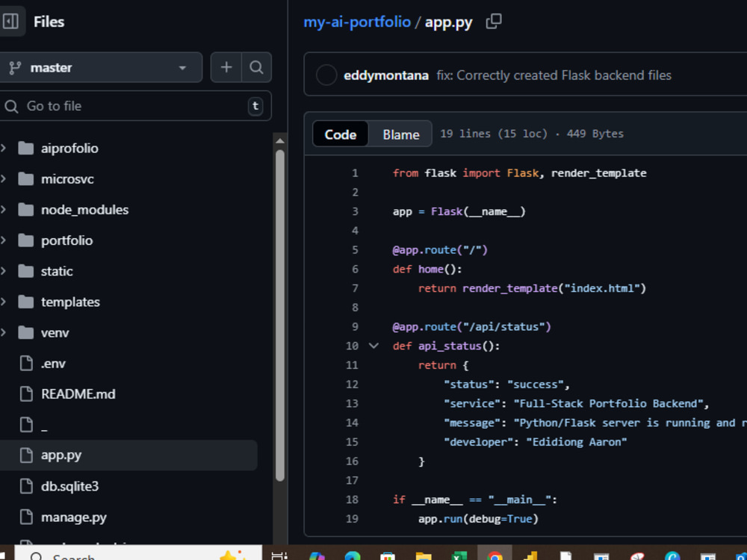Open the 'fix: Correctly created Flask backend files' commit
Image resolution: width=747 pixels, height=560 pixels.
click(x=554, y=75)
